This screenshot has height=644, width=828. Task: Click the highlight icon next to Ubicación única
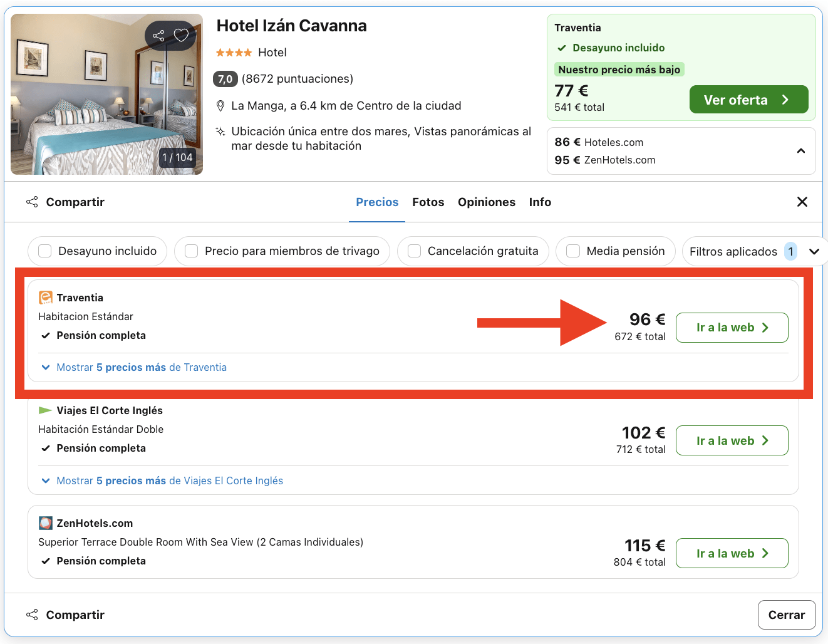pyautogui.click(x=220, y=132)
